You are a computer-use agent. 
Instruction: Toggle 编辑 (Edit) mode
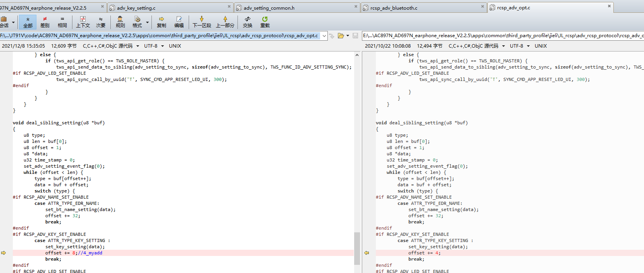coord(179,22)
